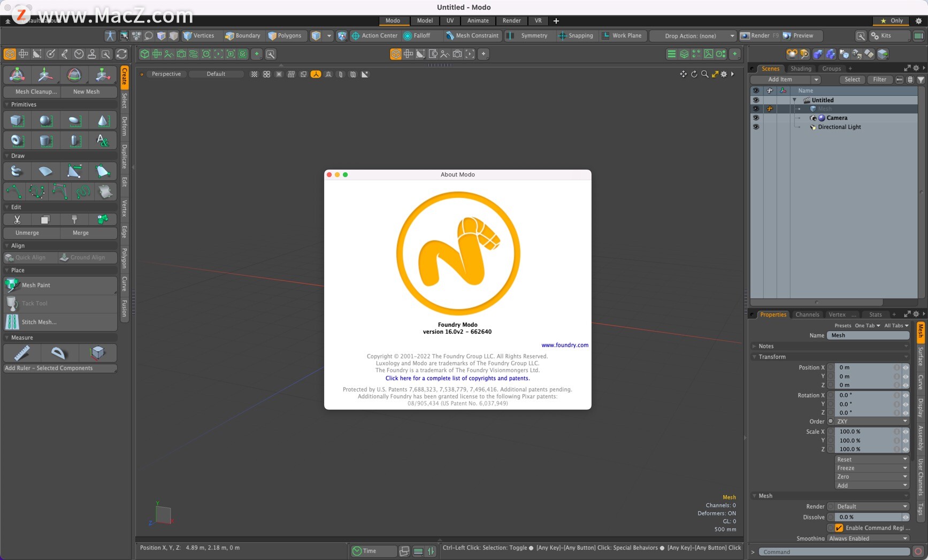Image resolution: width=928 pixels, height=560 pixels.
Task: Open the Drop Action dropdown
Action: [693, 36]
